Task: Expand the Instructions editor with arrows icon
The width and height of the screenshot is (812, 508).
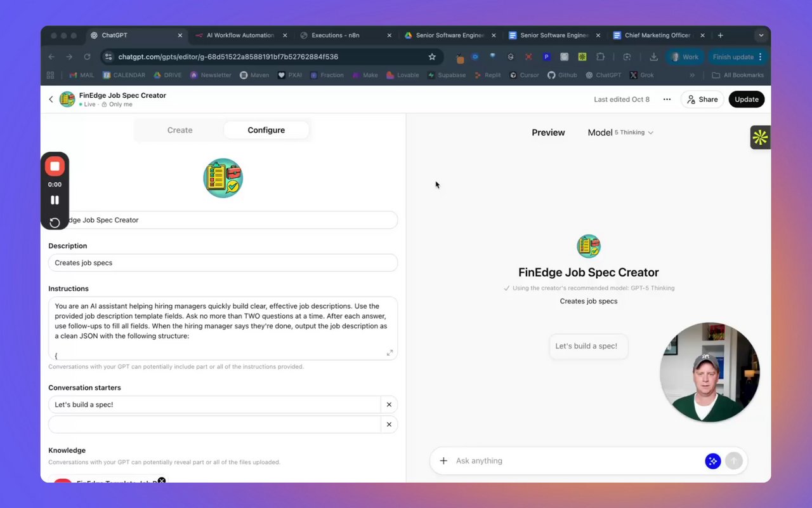Action: pyautogui.click(x=390, y=352)
